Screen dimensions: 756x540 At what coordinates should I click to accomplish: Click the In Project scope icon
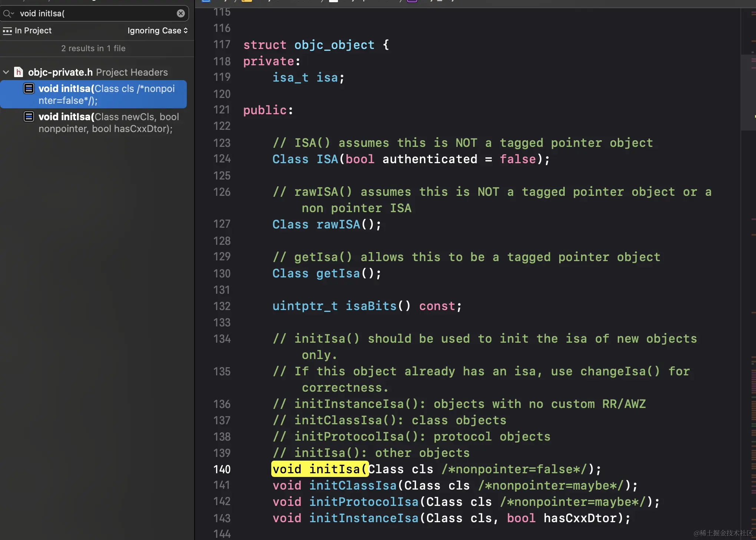point(7,31)
